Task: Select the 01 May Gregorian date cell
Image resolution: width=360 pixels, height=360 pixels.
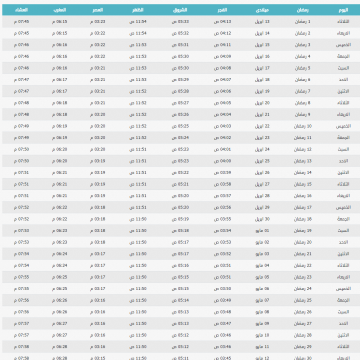Action: click(262, 231)
